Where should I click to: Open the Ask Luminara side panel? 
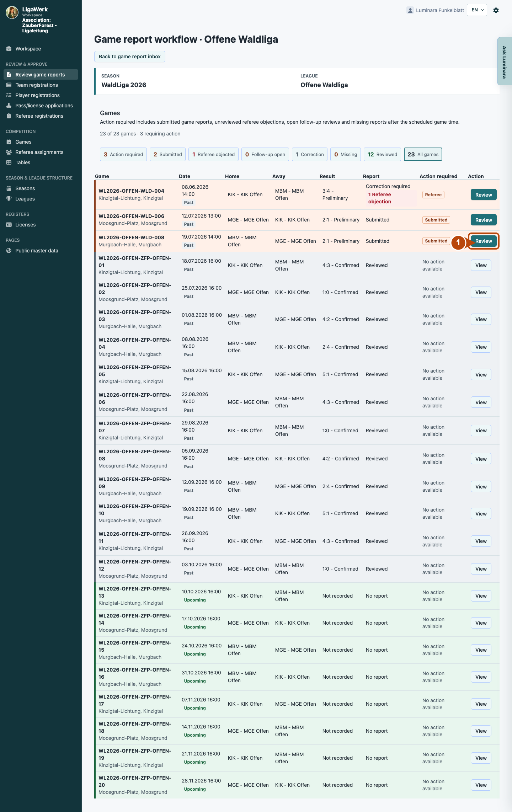pos(505,61)
